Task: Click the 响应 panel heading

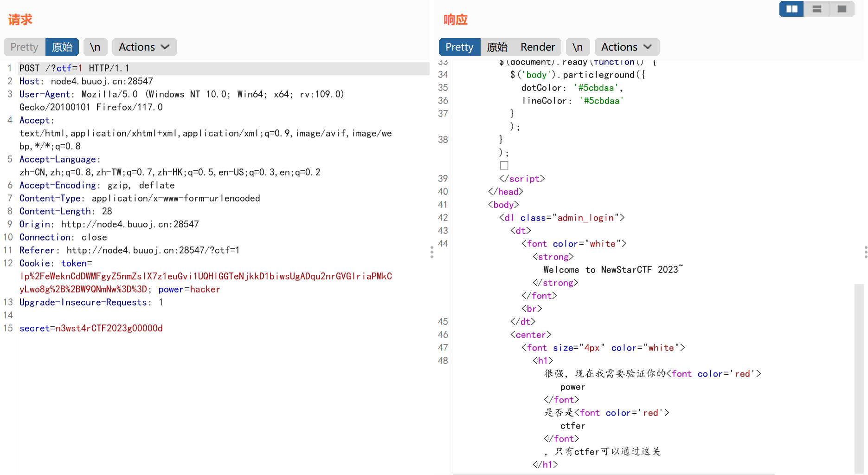Action: point(456,20)
